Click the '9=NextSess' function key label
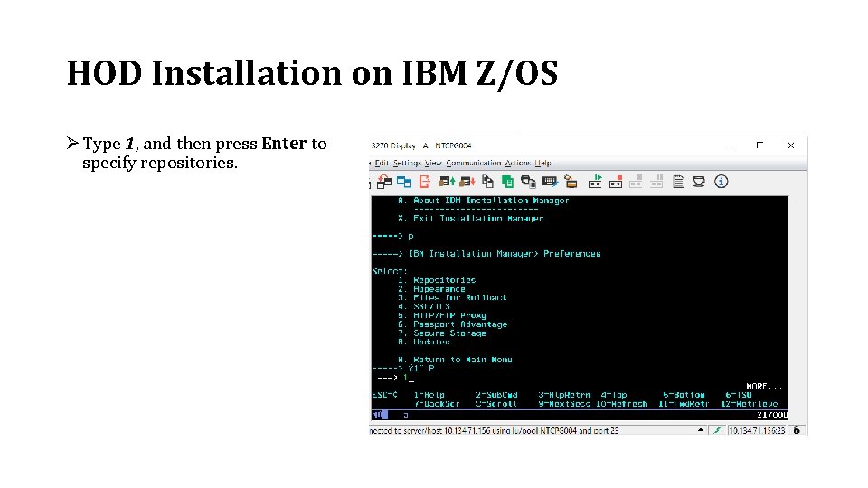Viewport: 868px width, 488px height. coord(564,404)
